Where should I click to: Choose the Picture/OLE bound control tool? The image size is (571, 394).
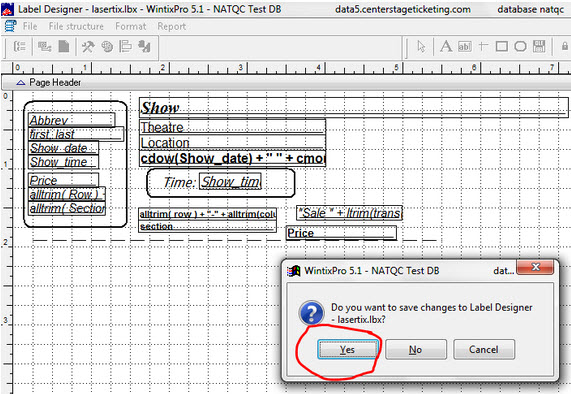pos(539,47)
